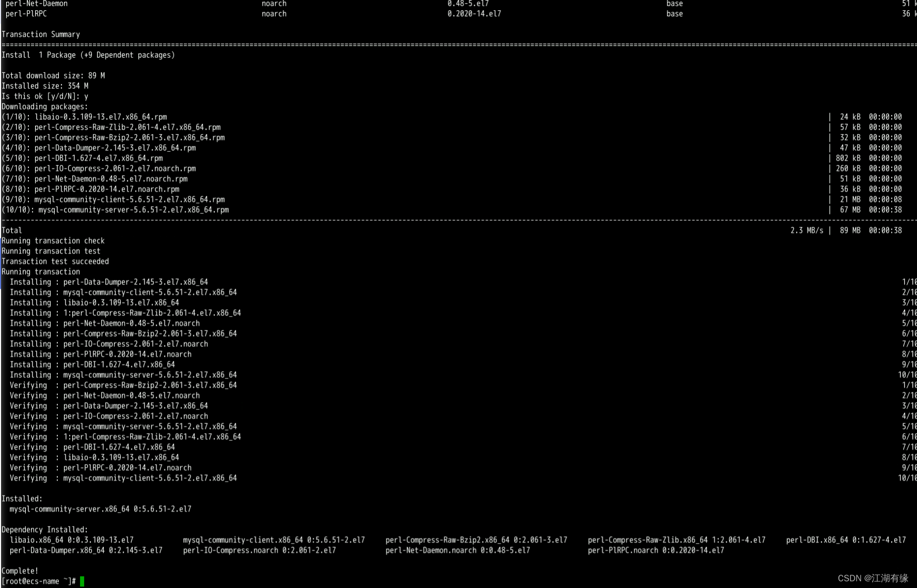Click the 'Dependency Installed:' heading
The width and height of the screenshot is (917, 588).
pos(45,530)
